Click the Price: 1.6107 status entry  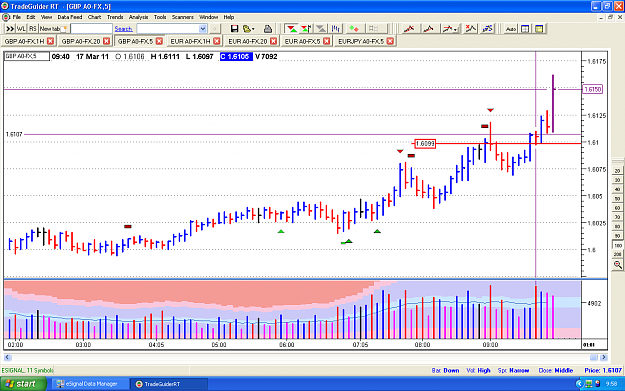[x=603, y=370]
